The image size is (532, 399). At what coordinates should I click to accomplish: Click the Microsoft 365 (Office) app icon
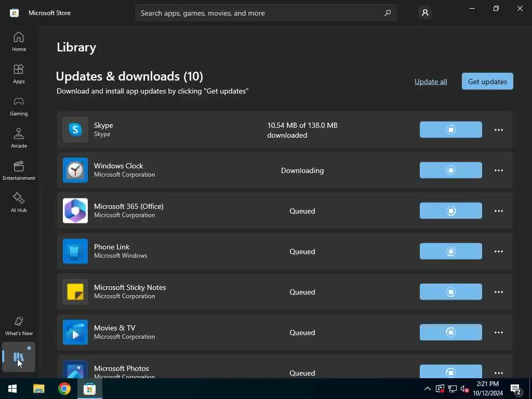(75, 211)
